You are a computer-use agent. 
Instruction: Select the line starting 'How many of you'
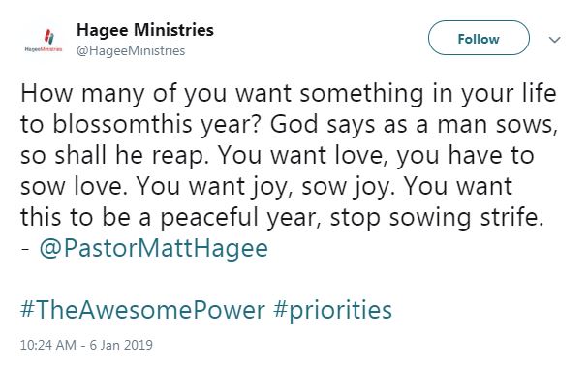(x=289, y=94)
